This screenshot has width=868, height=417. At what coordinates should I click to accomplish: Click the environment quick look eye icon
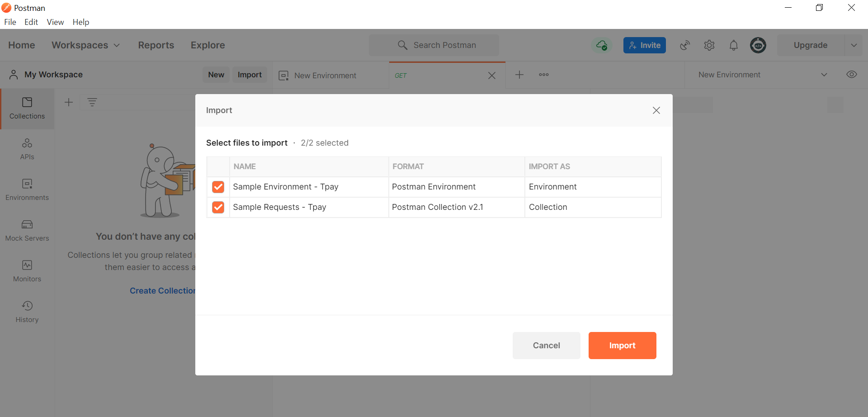click(852, 75)
